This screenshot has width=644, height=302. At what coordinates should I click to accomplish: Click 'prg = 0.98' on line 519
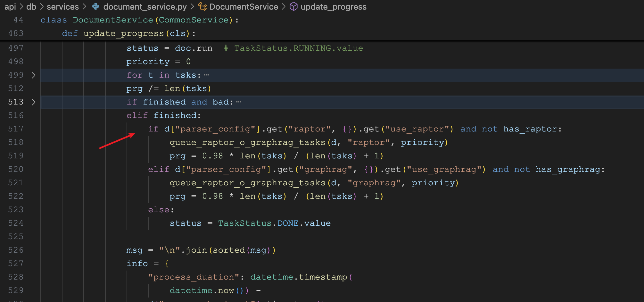(196, 156)
